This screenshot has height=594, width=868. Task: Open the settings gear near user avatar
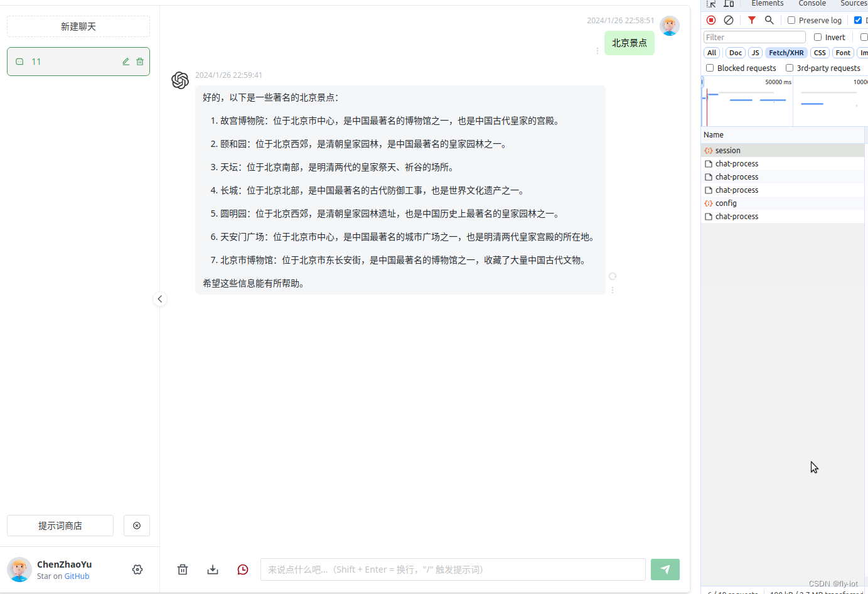click(x=137, y=570)
